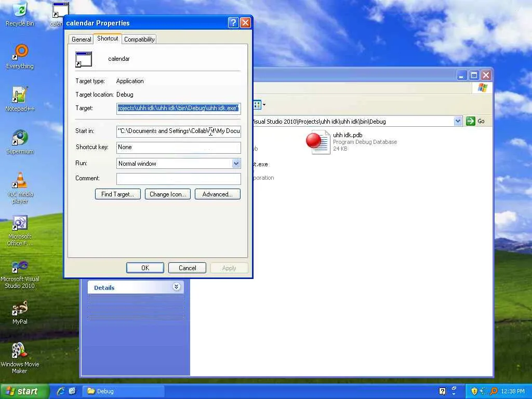Open the VLC media player shortcut
Screen dimensions: 532x399
(20, 188)
